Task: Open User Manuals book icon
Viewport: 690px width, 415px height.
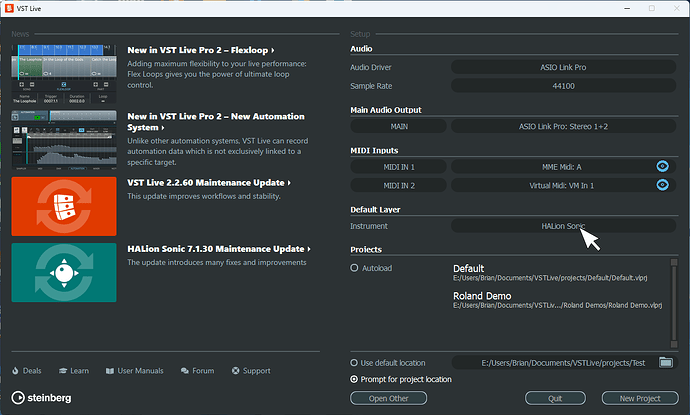Action: [109, 371]
